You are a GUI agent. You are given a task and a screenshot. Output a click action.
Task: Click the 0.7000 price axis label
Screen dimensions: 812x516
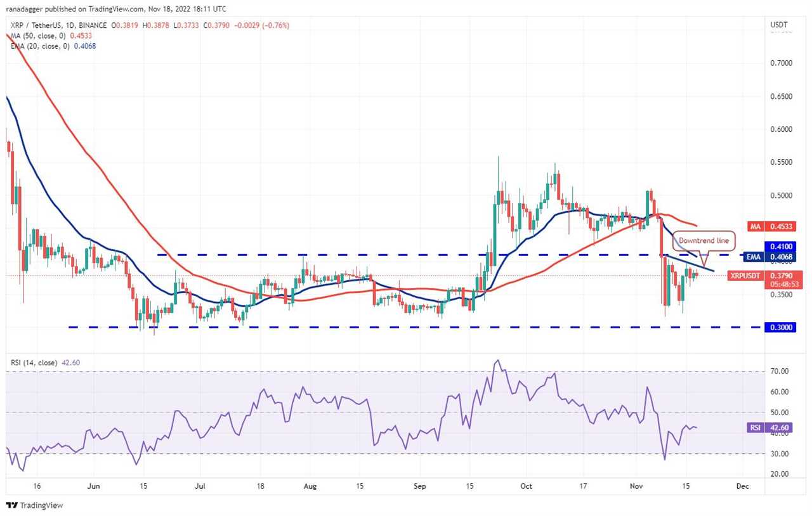782,63
